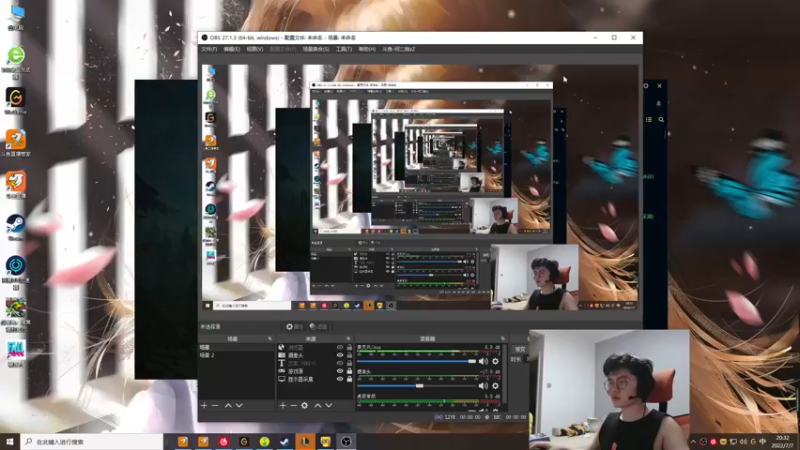Click the search icon in the dark window behind OBS
Screen dimensions: 800x450
coord(661,119)
